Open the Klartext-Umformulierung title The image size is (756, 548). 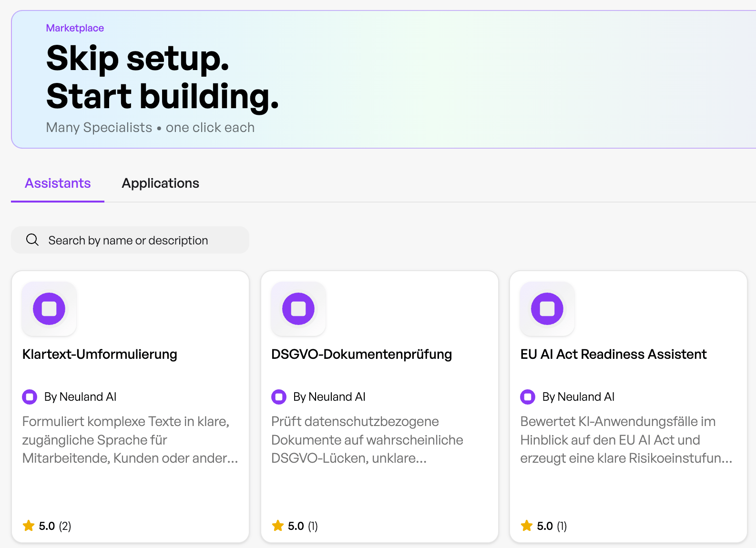100,354
